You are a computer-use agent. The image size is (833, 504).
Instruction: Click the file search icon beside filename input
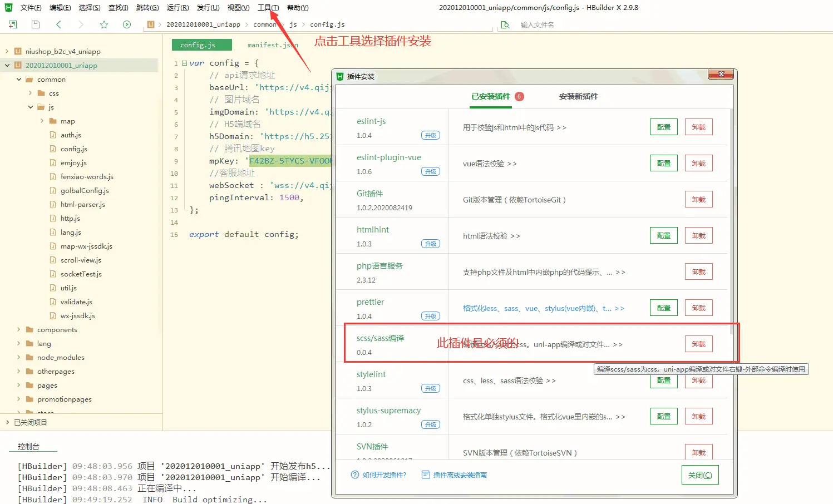[x=505, y=25]
